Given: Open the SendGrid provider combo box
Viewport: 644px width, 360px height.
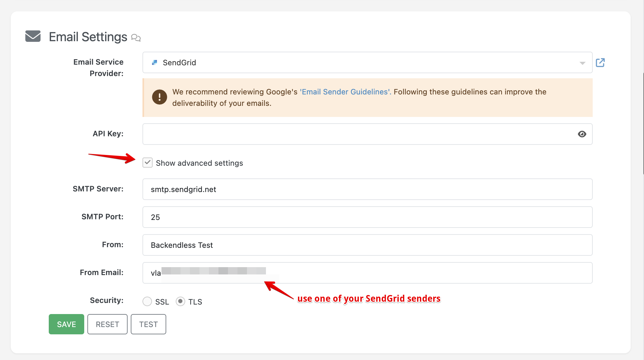Looking at the screenshot, I should point(367,62).
